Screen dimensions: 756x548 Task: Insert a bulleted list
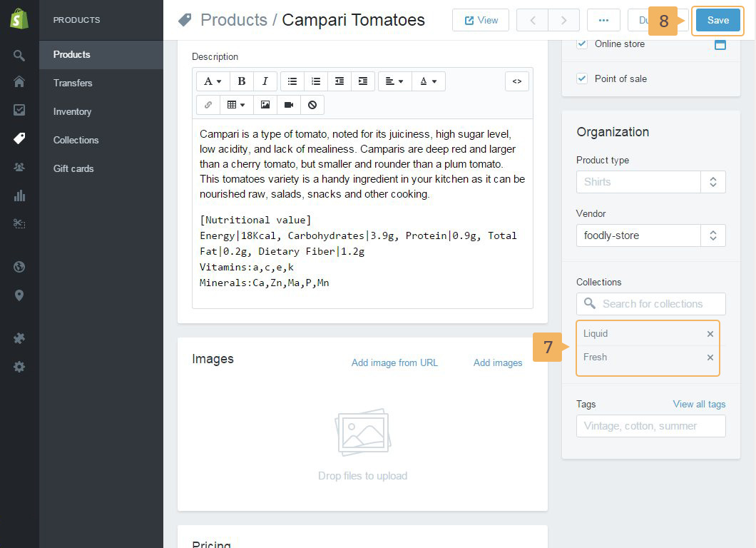[292, 81]
